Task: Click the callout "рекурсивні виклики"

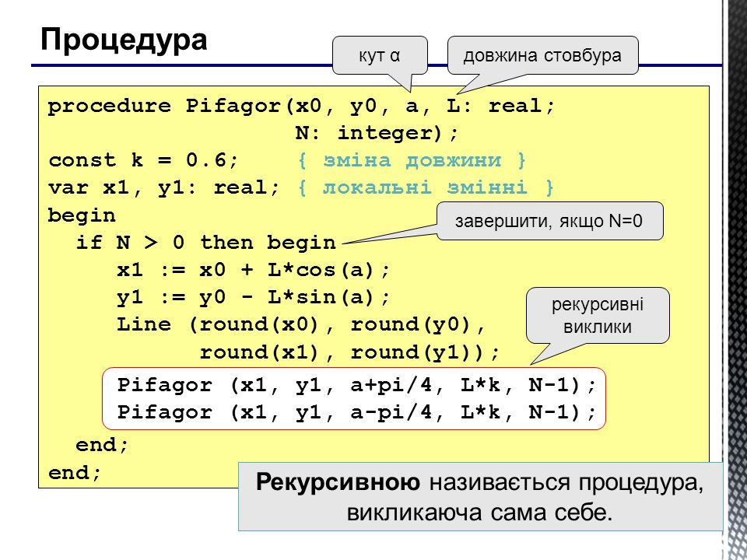Action: (598, 315)
